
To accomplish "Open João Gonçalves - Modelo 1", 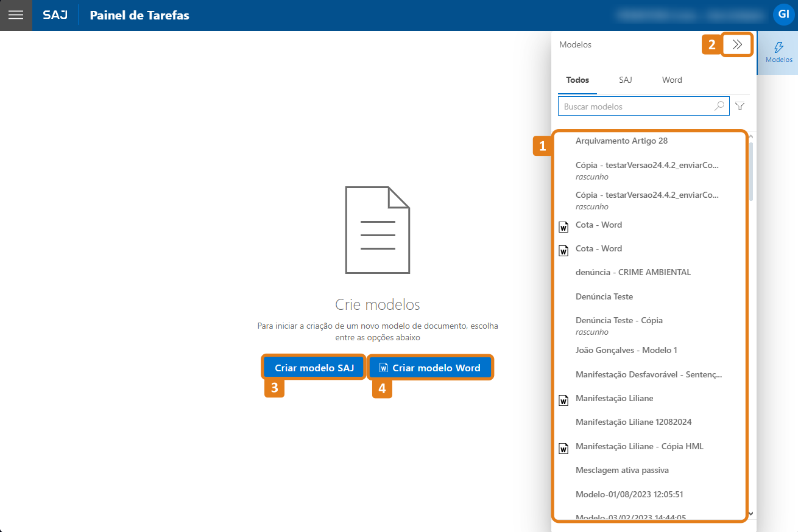I will coord(626,350).
